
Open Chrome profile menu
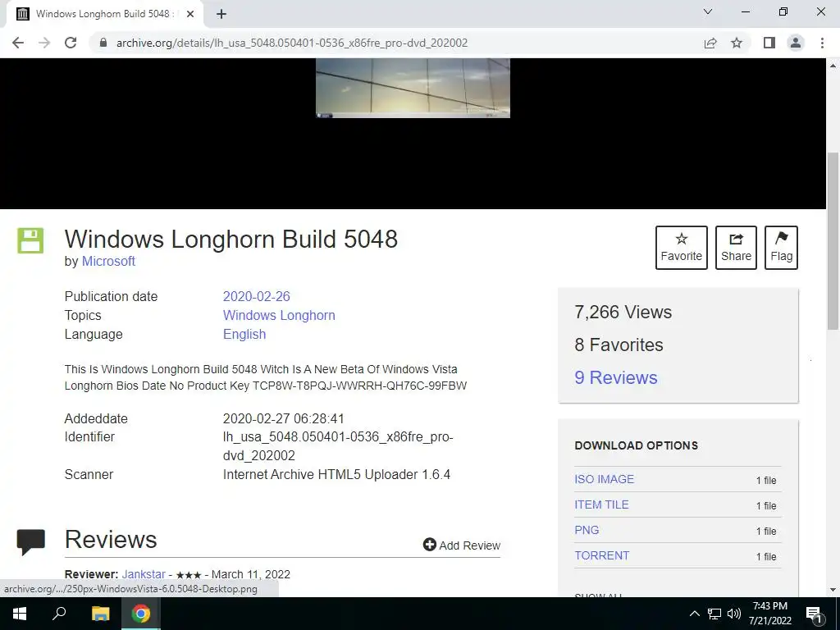point(796,43)
